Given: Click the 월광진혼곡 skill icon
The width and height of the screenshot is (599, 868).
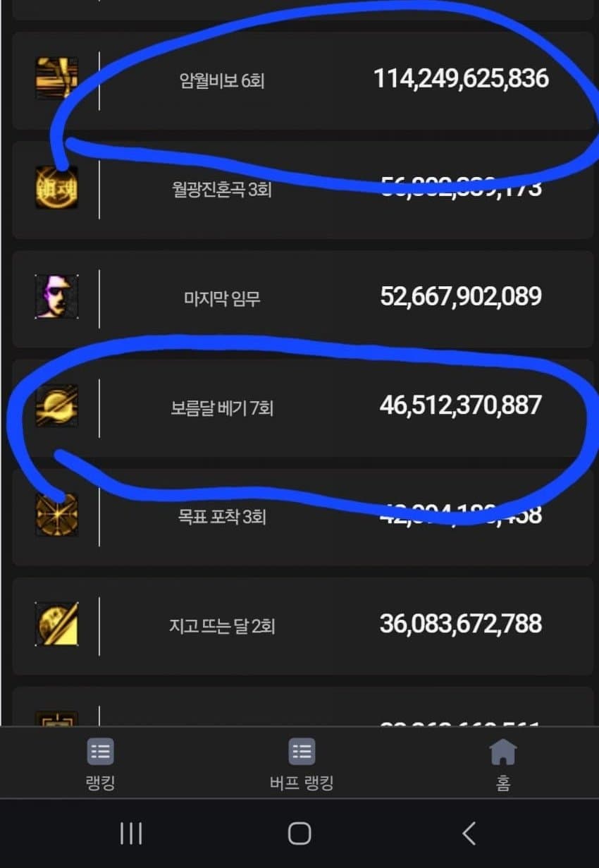Looking at the screenshot, I should coord(56,187).
